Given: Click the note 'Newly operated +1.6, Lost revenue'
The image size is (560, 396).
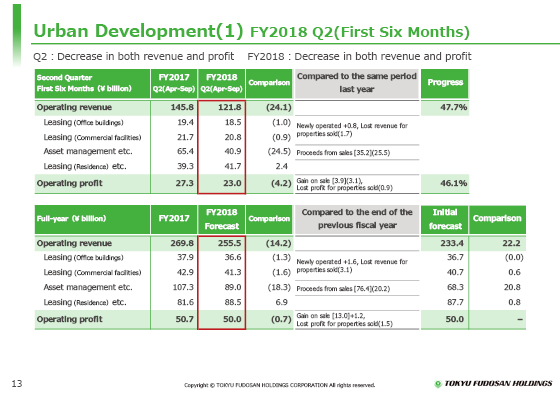Looking at the screenshot, I should (352, 266).
